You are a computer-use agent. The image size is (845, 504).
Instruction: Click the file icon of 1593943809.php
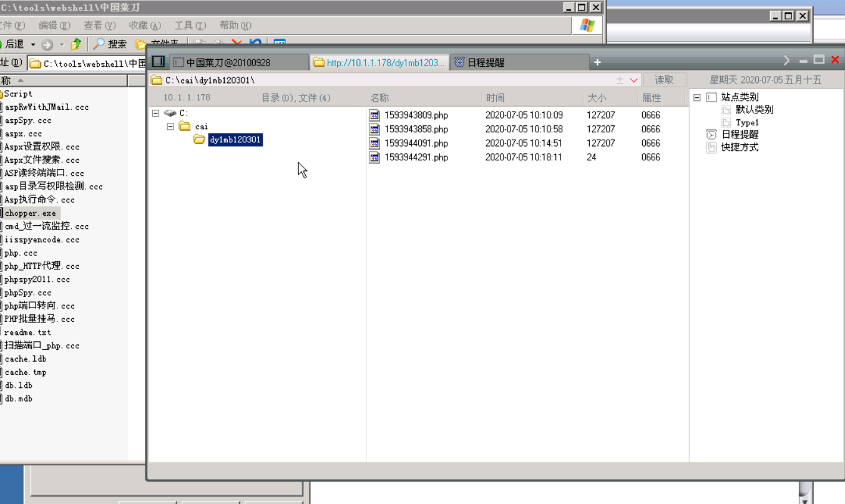pyautogui.click(x=374, y=115)
